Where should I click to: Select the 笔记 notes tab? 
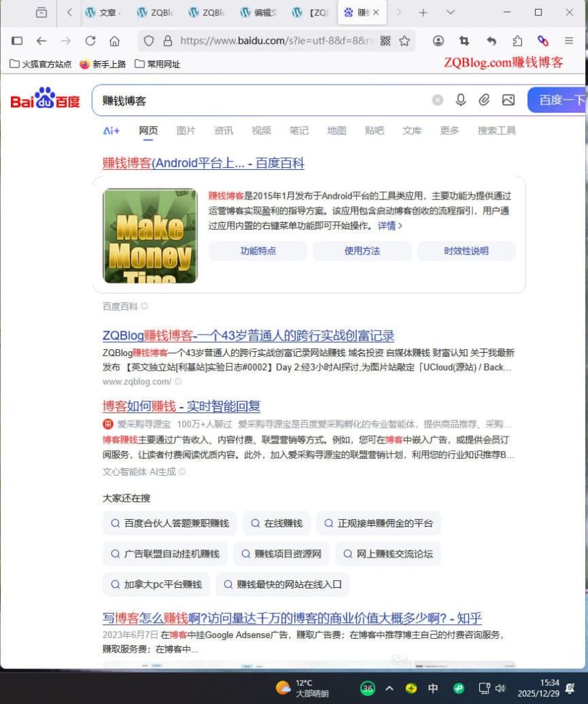pos(298,130)
